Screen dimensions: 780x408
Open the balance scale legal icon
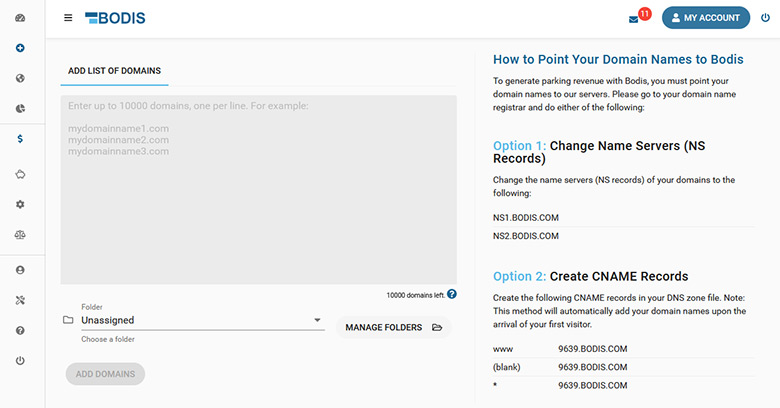(20, 235)
